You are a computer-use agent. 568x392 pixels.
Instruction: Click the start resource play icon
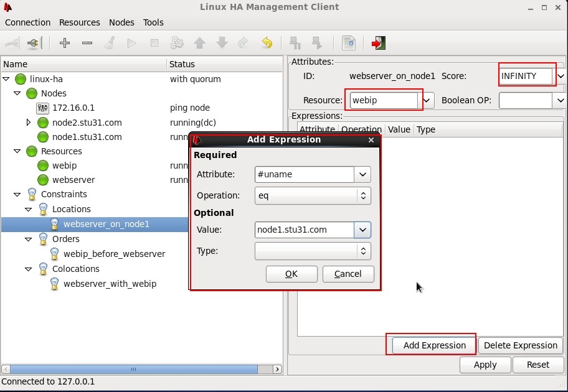(x=131, y=43)
